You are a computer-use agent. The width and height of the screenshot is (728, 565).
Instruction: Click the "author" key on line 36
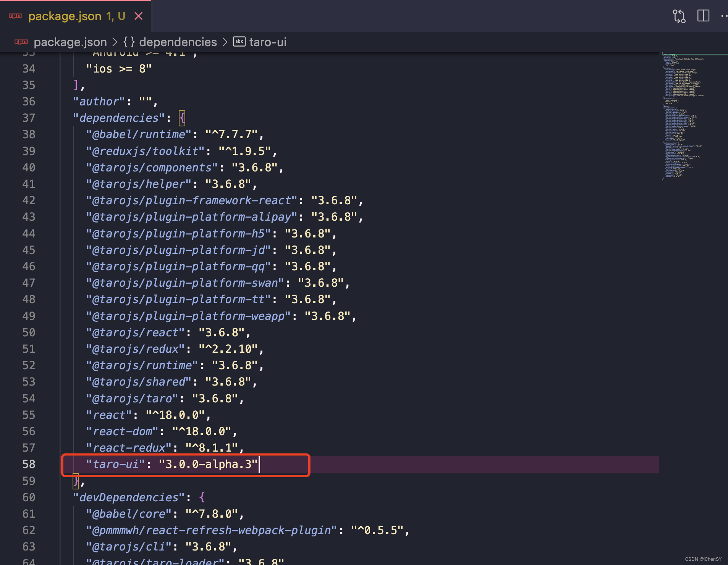click(x=99, y=102)
